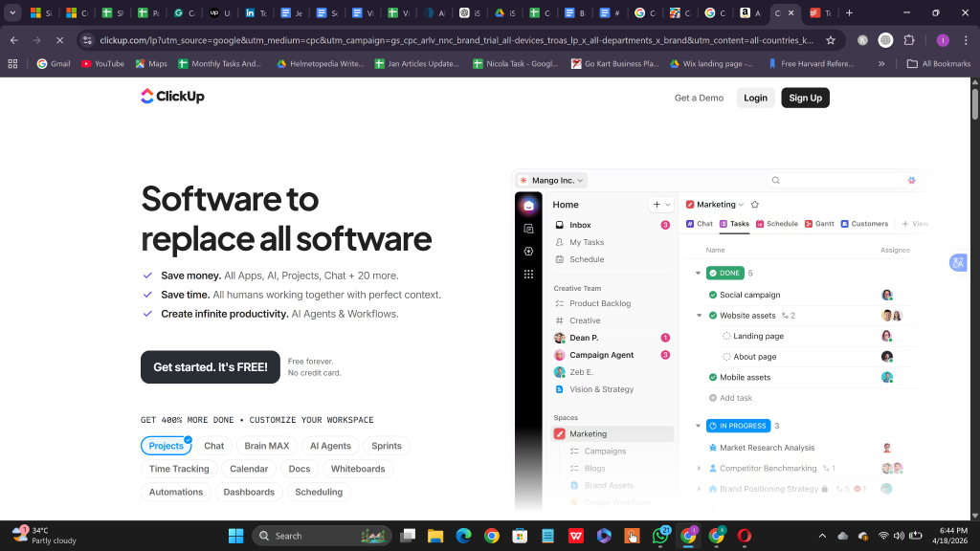Switch to the Gantt view tab
This screenshot has width=980, height=551.
819,224
